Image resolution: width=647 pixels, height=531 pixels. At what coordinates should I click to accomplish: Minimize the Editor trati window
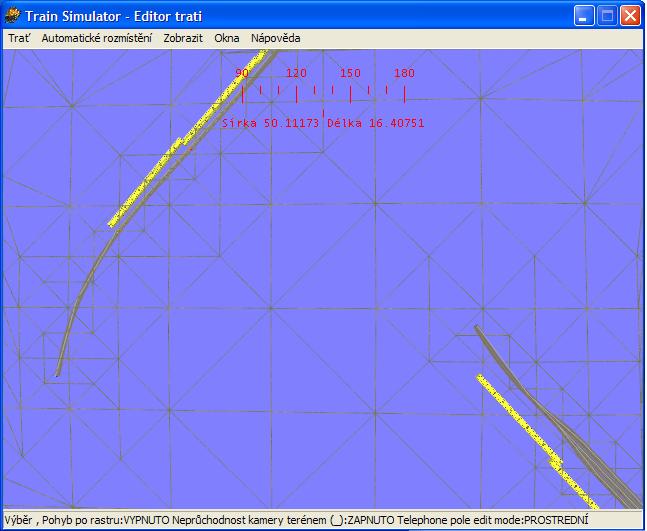click(x=584, y=16)
